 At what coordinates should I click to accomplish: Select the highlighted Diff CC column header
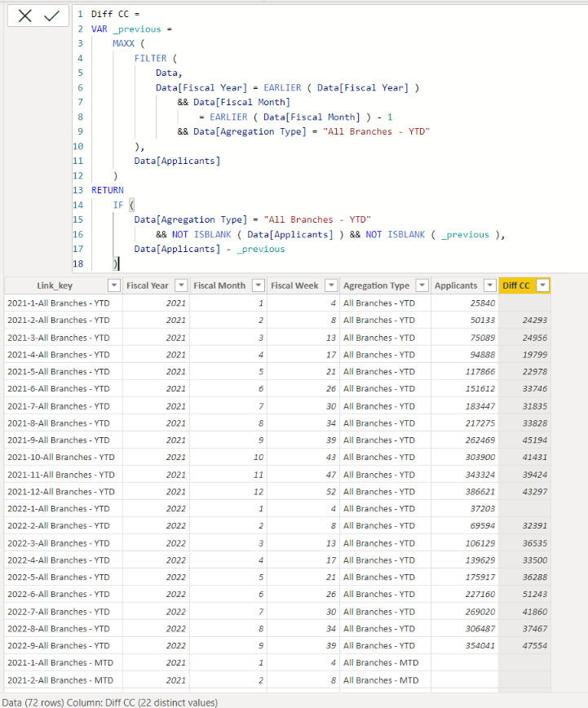pyautogui.click(x=516, y=285)
